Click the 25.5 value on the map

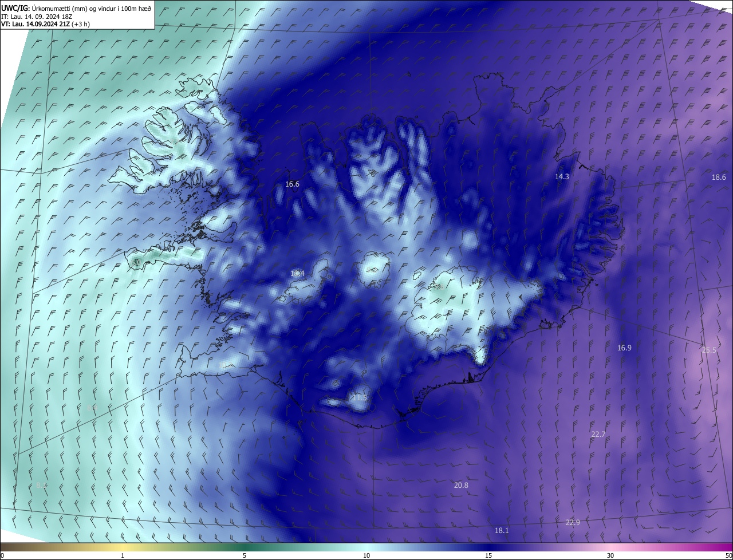(709, 350)
